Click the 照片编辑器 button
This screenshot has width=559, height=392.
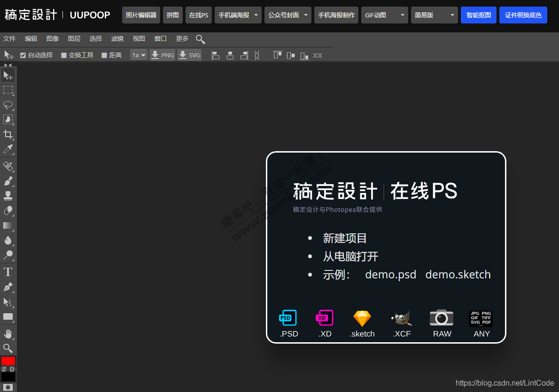(141, 15)
